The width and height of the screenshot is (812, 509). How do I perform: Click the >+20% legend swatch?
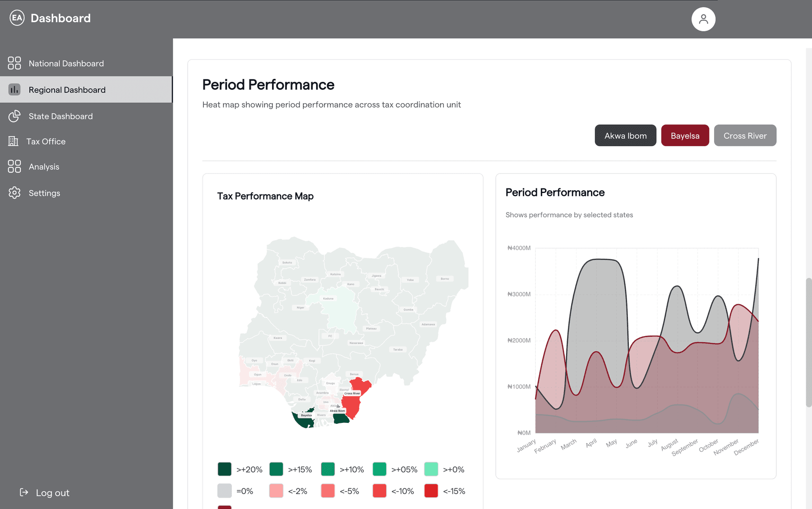click(x=224, y=469)
